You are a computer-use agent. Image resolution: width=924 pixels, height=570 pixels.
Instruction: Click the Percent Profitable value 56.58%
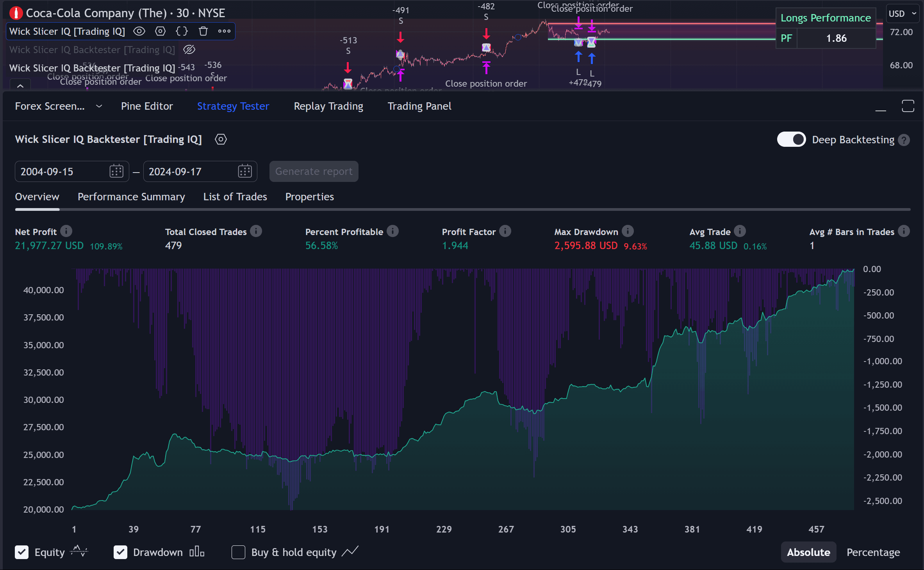[322, 246]
